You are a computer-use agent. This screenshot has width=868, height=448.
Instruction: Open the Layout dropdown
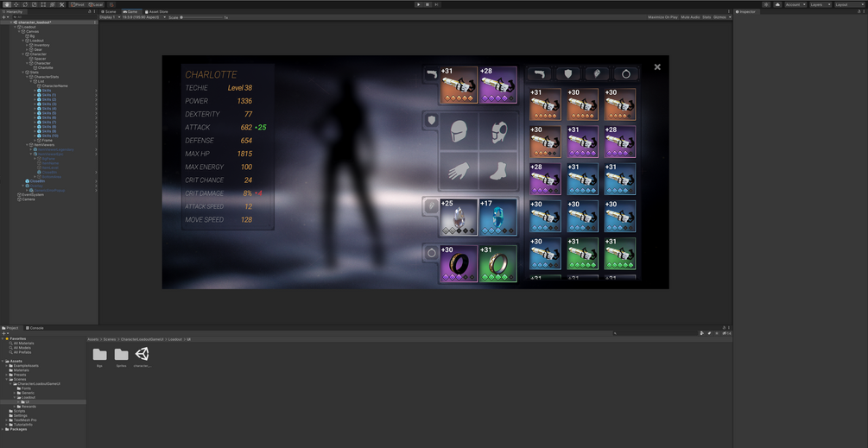(849, 4)
